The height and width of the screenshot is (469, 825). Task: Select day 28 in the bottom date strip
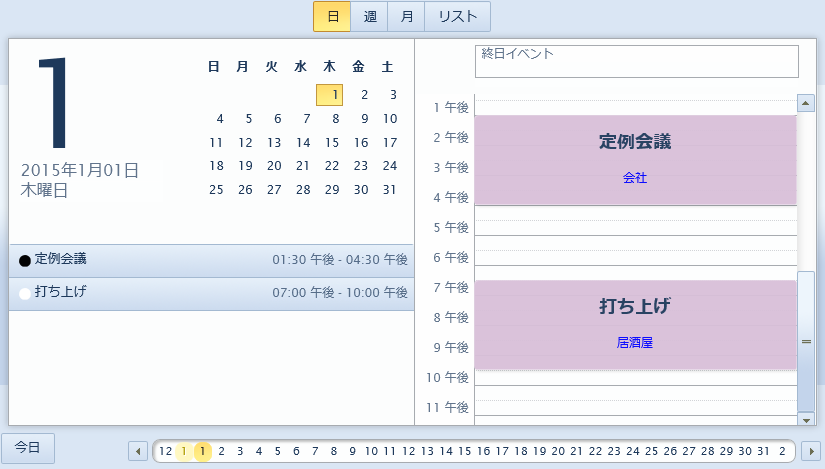708,451
